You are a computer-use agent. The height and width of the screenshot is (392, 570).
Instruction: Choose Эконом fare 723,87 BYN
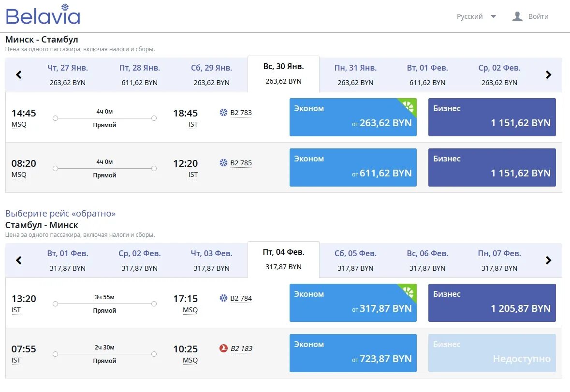pos(353,353)
